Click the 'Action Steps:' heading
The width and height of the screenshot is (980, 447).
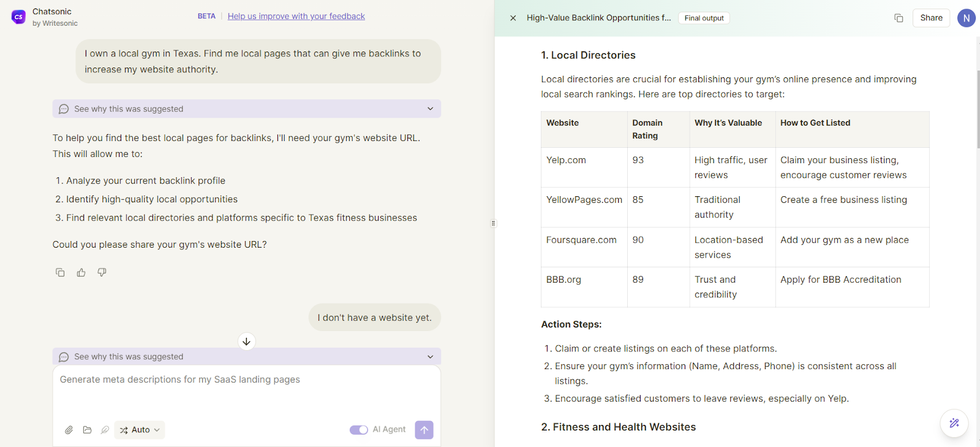point(571,324)
